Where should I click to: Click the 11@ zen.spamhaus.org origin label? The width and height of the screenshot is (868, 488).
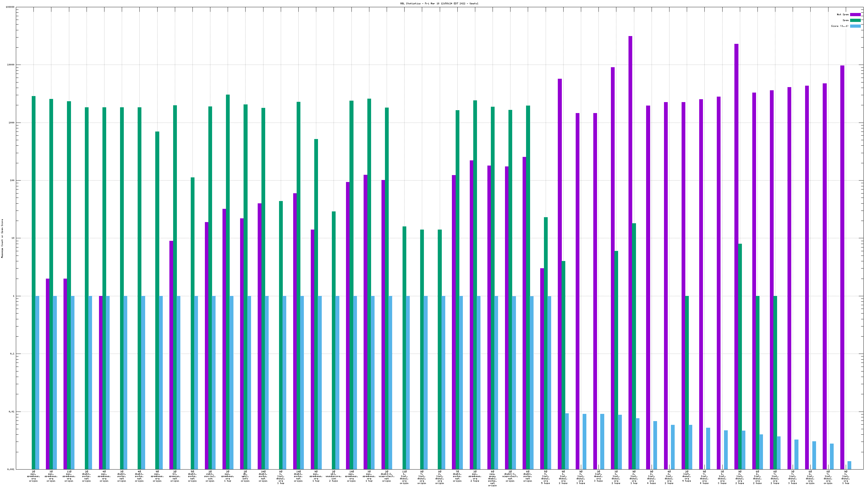(x=69, y=476)
